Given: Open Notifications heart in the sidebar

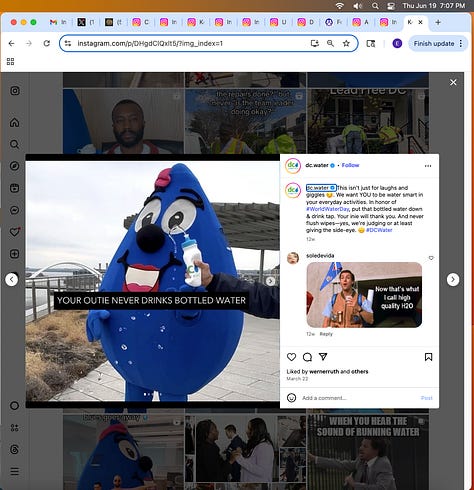Looking at the screenshot, I should [x=14, y=232].
